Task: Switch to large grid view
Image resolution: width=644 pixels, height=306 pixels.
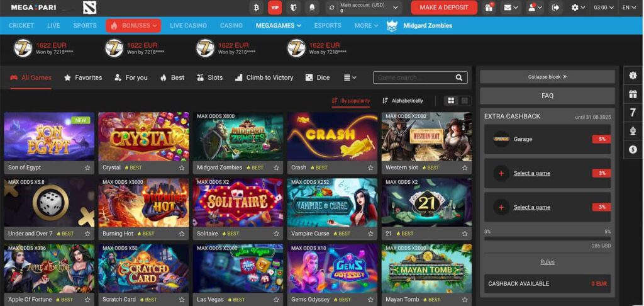Action: 451,101
